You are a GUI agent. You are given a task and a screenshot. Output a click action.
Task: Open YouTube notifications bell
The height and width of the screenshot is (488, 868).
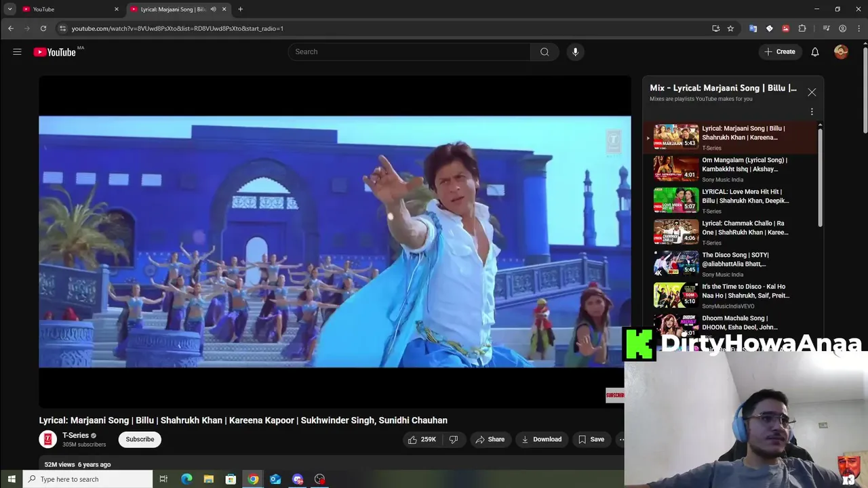(815, 52)
